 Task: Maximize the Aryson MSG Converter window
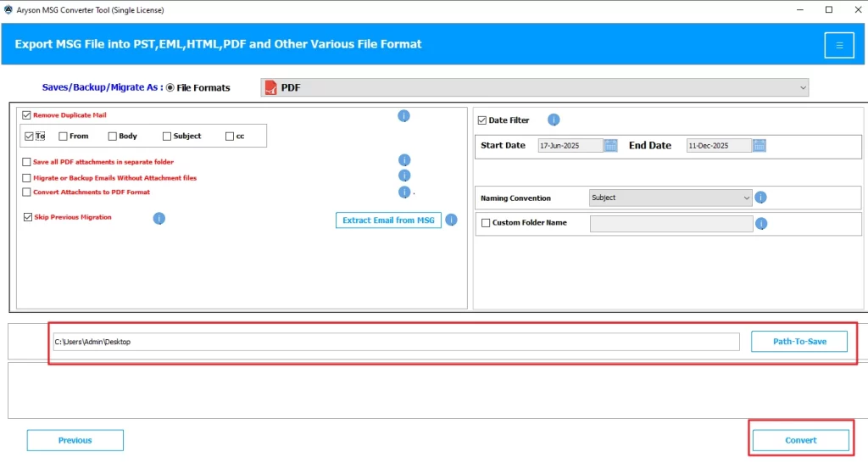click(x=829, y=10)
